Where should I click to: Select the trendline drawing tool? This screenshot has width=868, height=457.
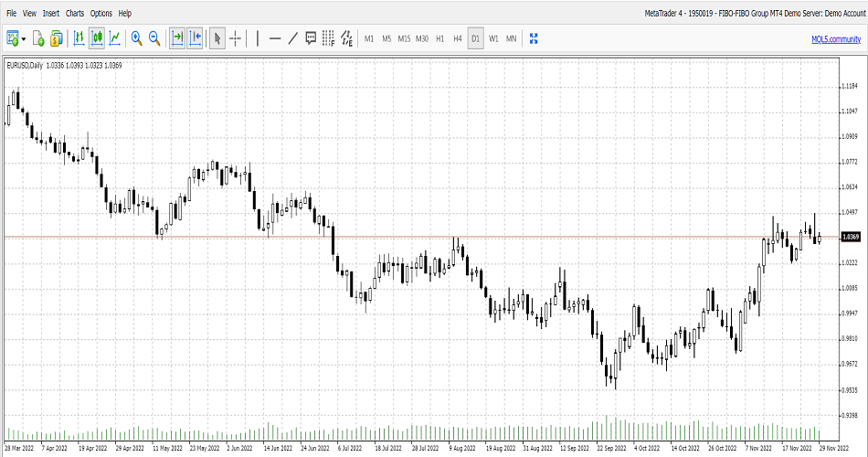click(292, 38)
